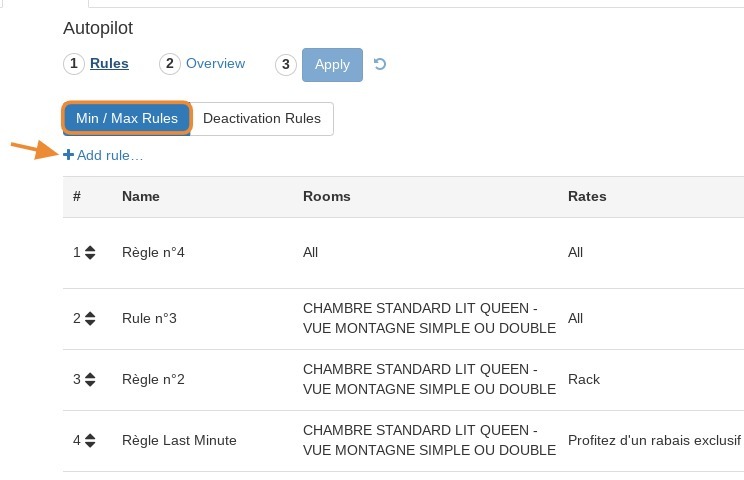Click the reset circular arrow icon beside Apply
The width and height of the screenshot is (744, 480).
(x=380, y=64)
